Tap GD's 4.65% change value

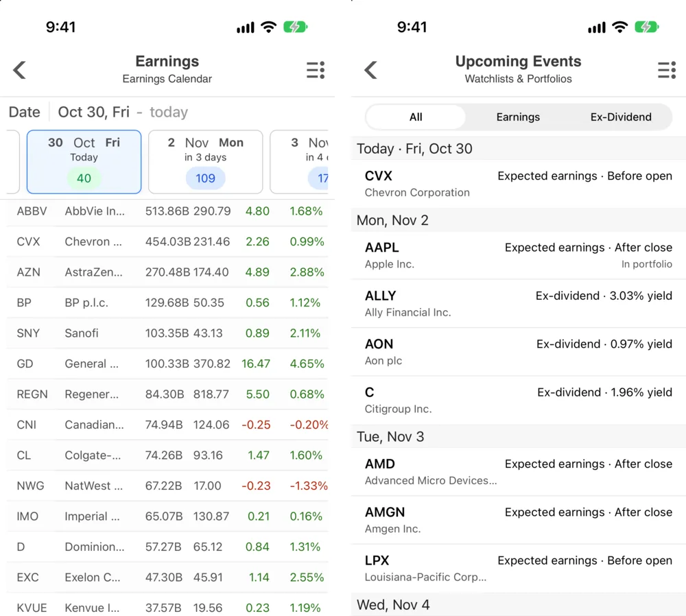pos(307,364)
